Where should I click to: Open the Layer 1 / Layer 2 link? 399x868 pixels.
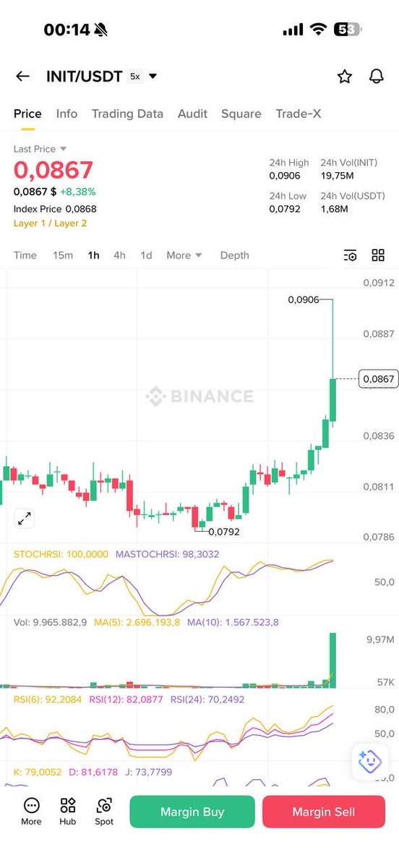(50, 223)
